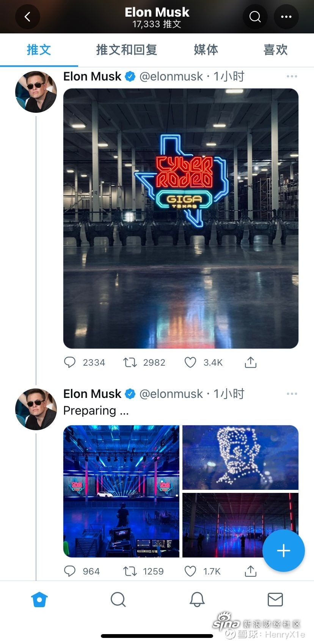Switch to the 媒体 tab
314x644 pixels.
pos(206,50)
